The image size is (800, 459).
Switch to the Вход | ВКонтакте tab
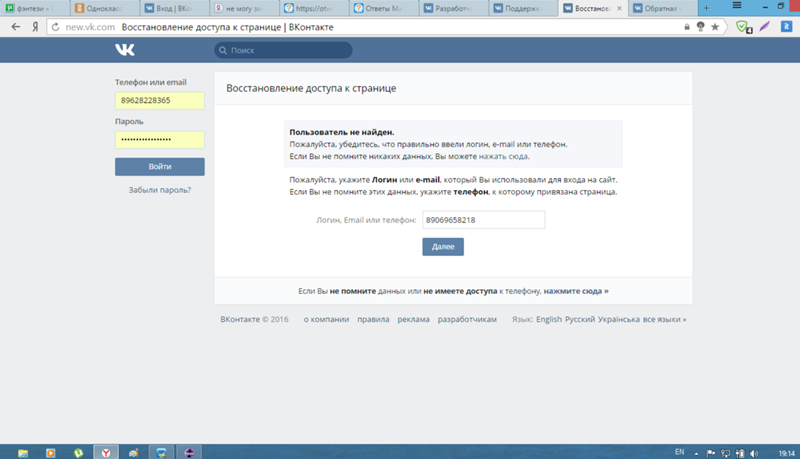(x=174, y=8)
